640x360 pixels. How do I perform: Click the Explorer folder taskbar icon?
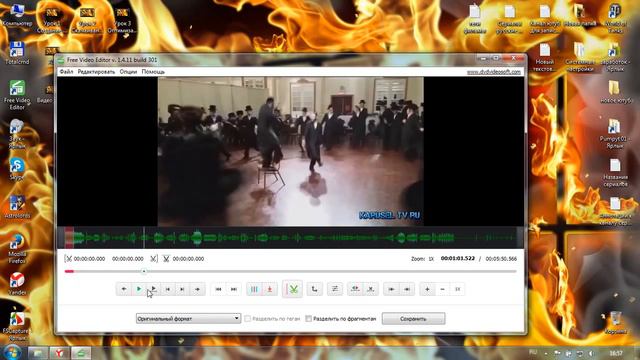38,353
